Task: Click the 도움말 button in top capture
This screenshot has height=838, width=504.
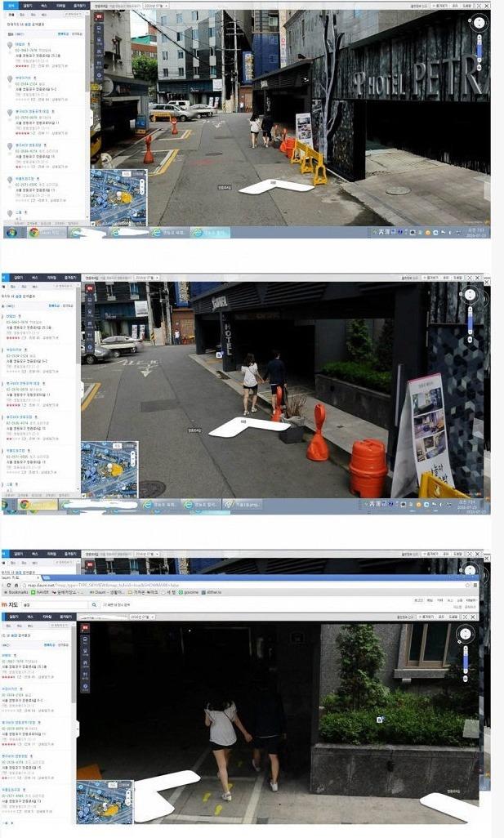Action: (x=468, y=6)
